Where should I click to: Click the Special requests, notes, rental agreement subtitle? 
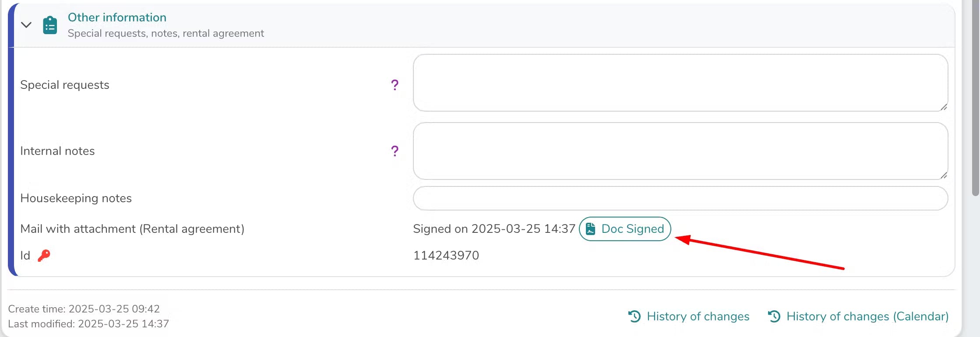166,33
